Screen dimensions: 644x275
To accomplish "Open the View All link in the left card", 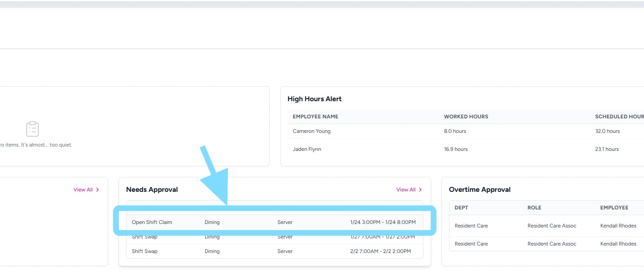I will coord(83,190).
